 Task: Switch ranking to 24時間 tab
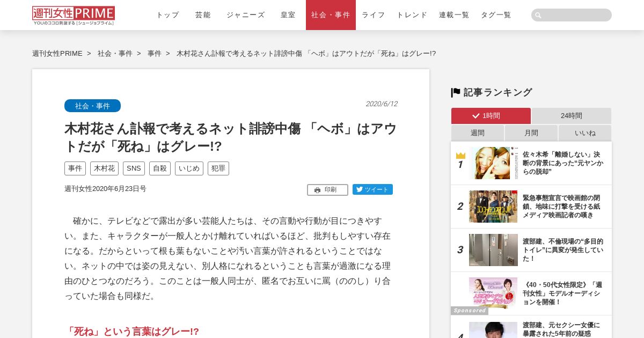(x=572, y=116)
